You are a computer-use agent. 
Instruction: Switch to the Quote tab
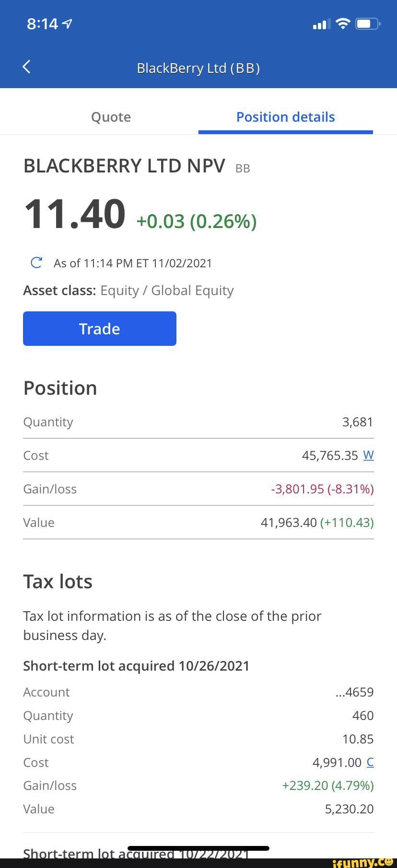(111, 117)
